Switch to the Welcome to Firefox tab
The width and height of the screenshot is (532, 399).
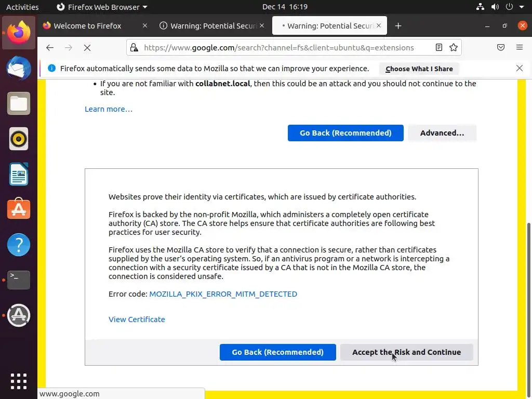click(96, 26)
